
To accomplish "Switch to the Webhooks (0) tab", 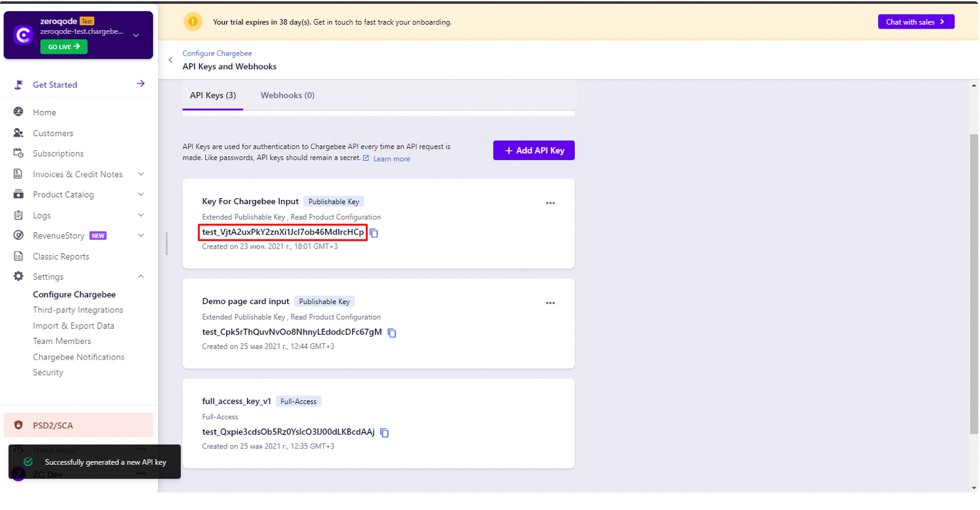I will pos(287,95).
